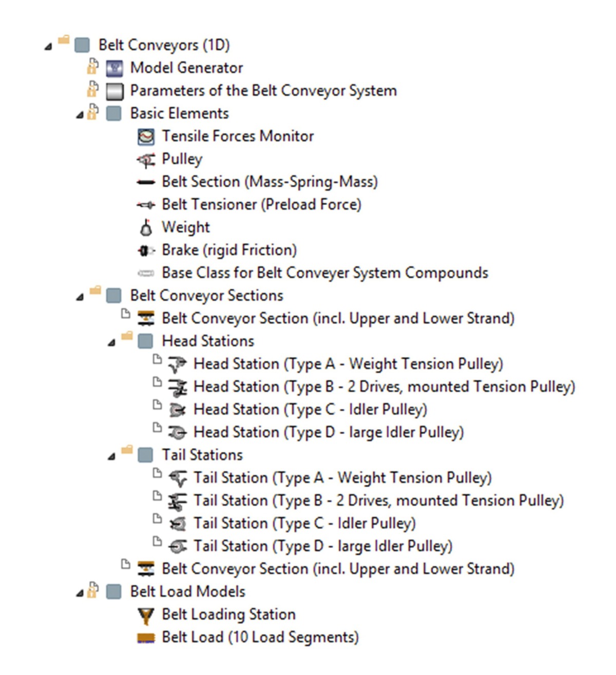Select the Belt Loading Station label

229,614
